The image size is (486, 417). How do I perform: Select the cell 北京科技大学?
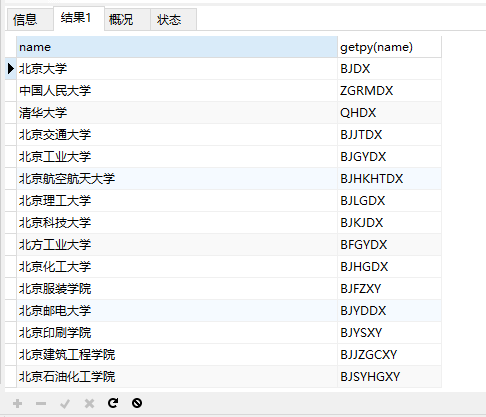tap(177, 223)
